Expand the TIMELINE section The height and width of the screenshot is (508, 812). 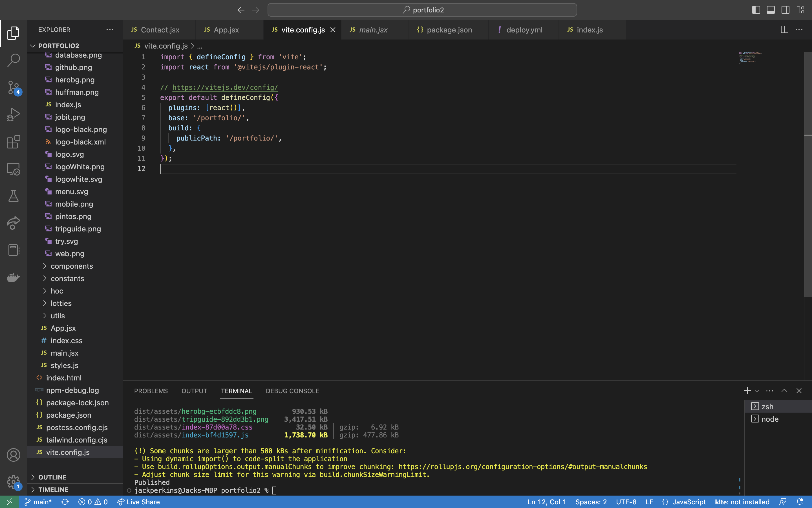(75, 490)
